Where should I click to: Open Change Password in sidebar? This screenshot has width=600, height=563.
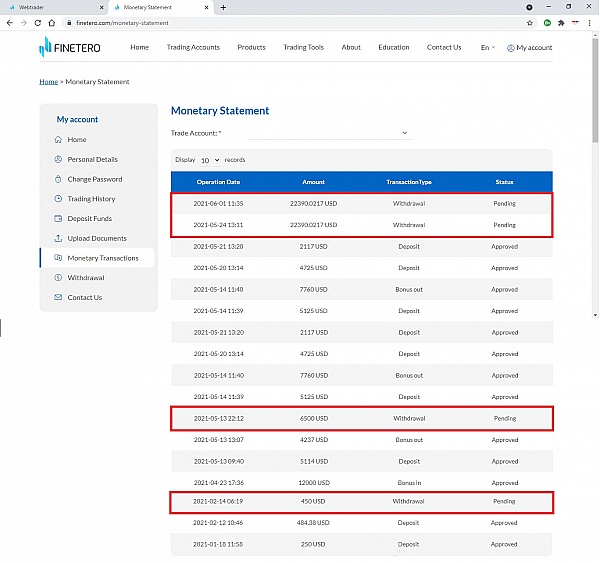click(95, 179)
